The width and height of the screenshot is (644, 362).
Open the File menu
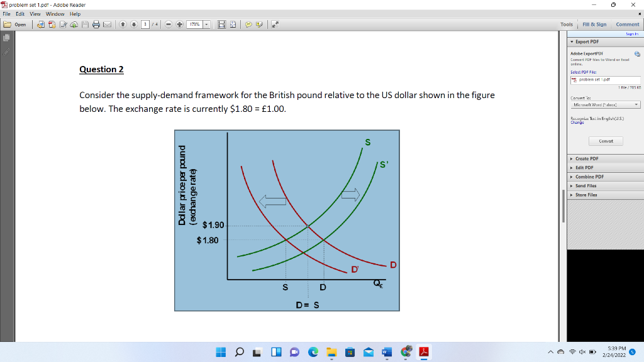click(6, 14)
